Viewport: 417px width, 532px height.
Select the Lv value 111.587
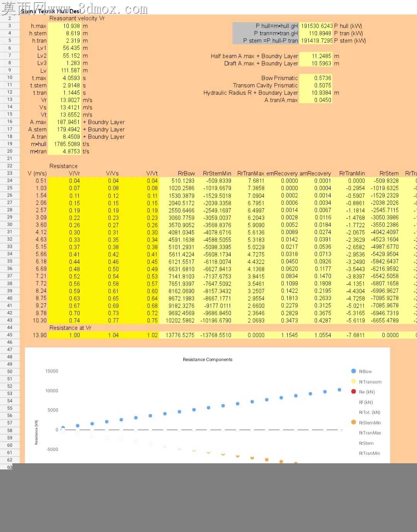point(70,70)
